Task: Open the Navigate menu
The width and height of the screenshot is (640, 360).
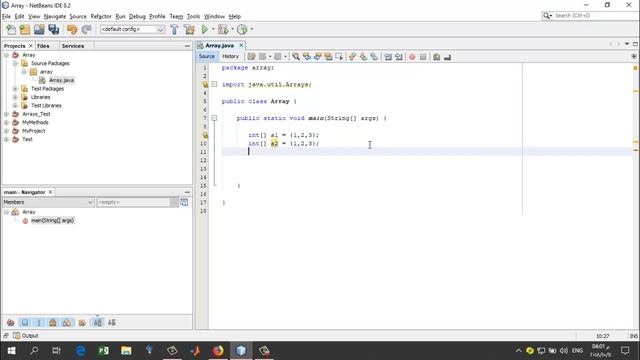Action: coord(55,16)
